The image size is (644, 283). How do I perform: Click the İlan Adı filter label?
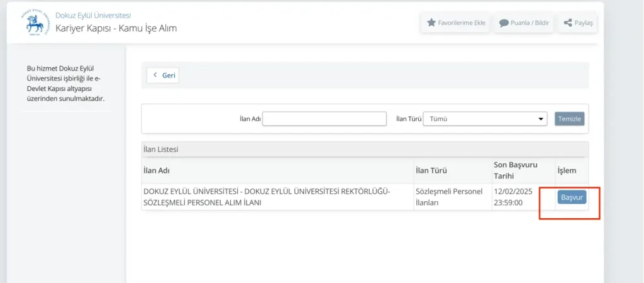coord(250,119)
